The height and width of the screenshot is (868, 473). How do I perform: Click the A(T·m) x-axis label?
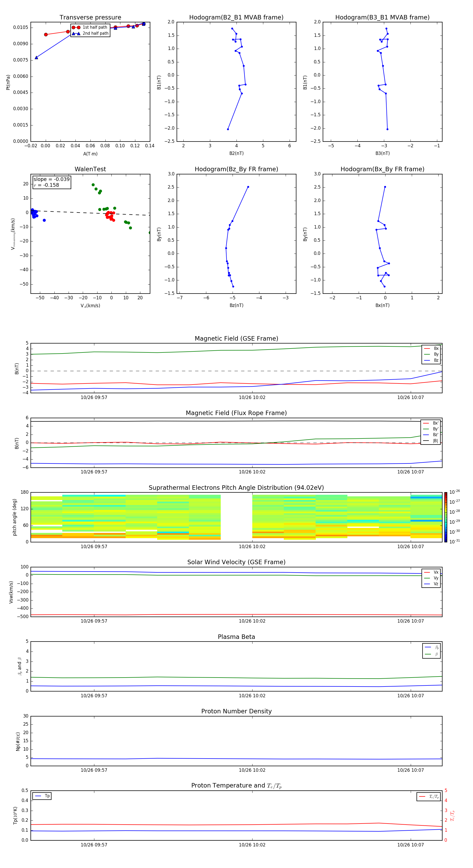[90, 154]
